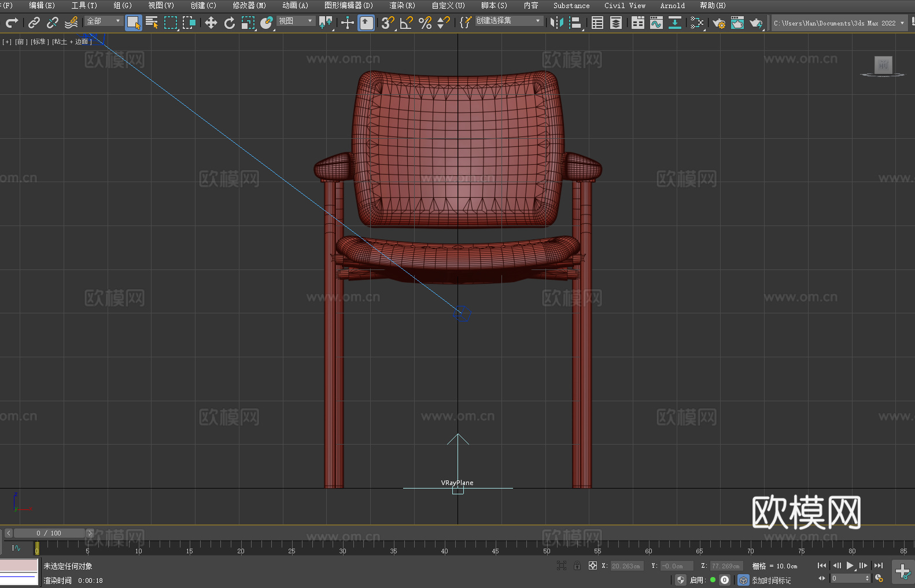This screenshot has width=915, height=588.
Task: Click the Align tool icon
Action: click(575, 23)
